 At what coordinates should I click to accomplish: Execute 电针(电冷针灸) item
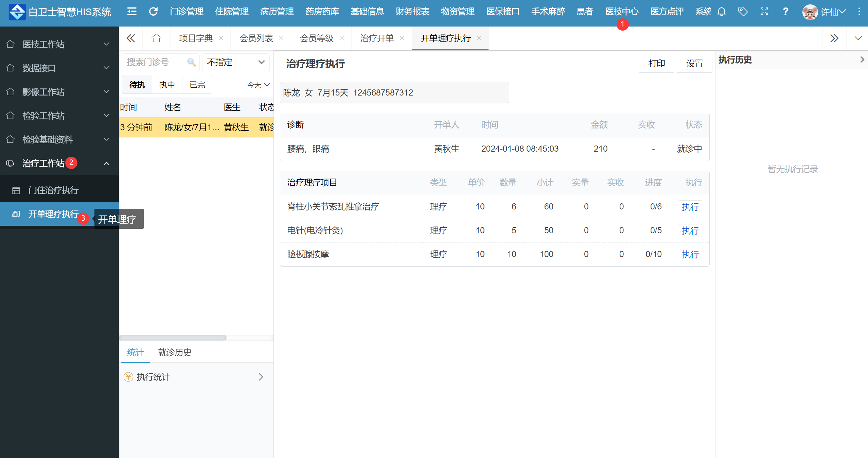[x=690, y=231]
